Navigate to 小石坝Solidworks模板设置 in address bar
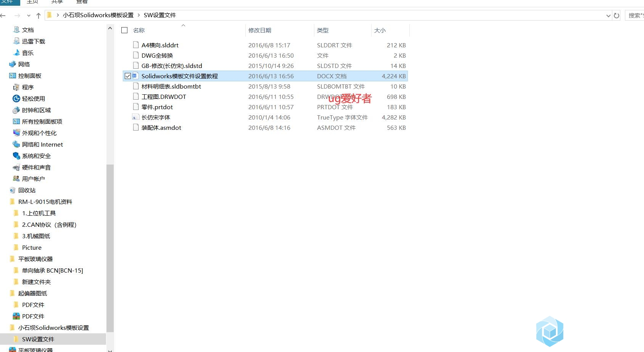Screen dimensions: 644x352 point(98,15)
